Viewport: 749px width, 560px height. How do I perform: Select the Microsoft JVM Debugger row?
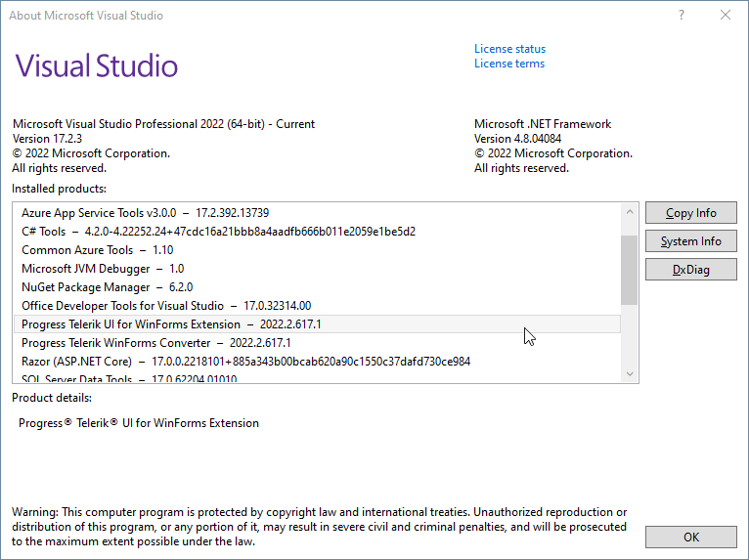317,269
